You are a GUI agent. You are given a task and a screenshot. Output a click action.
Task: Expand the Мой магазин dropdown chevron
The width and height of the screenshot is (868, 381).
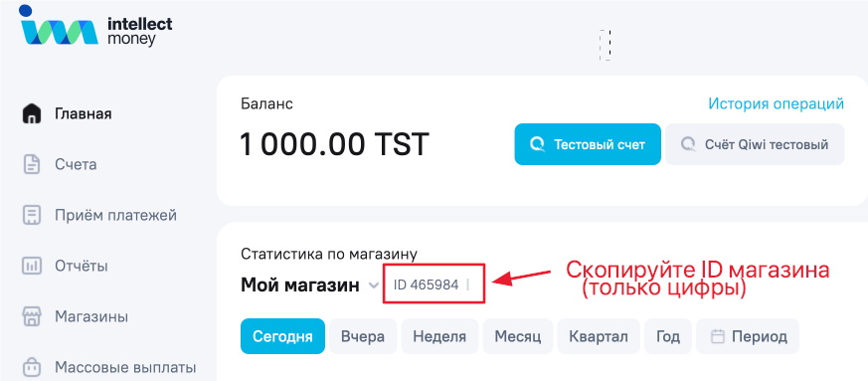tap(374, 286)
